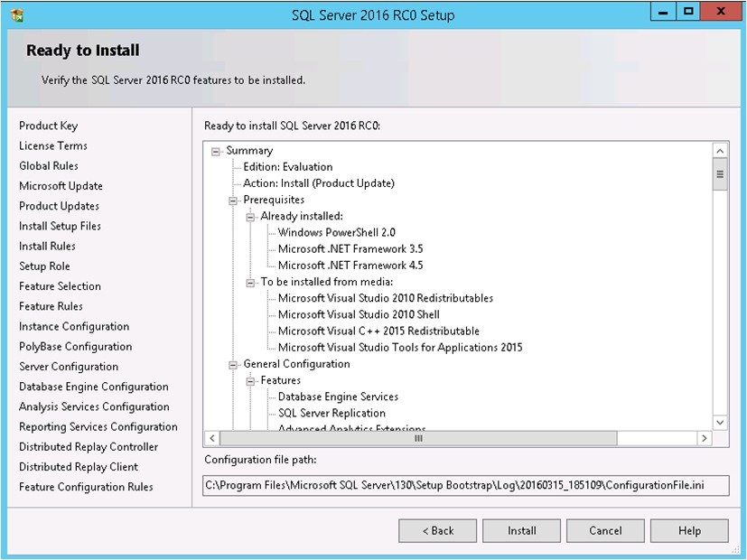Select the Feature Configuration Rules step
Screen dimensions: 747x560
tap(86, 487)
